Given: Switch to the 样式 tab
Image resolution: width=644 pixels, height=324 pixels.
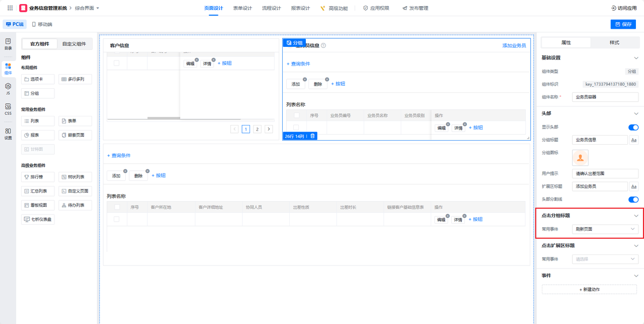Looking at the screenshot, I should pyautogui.click(x=614, y=43).
